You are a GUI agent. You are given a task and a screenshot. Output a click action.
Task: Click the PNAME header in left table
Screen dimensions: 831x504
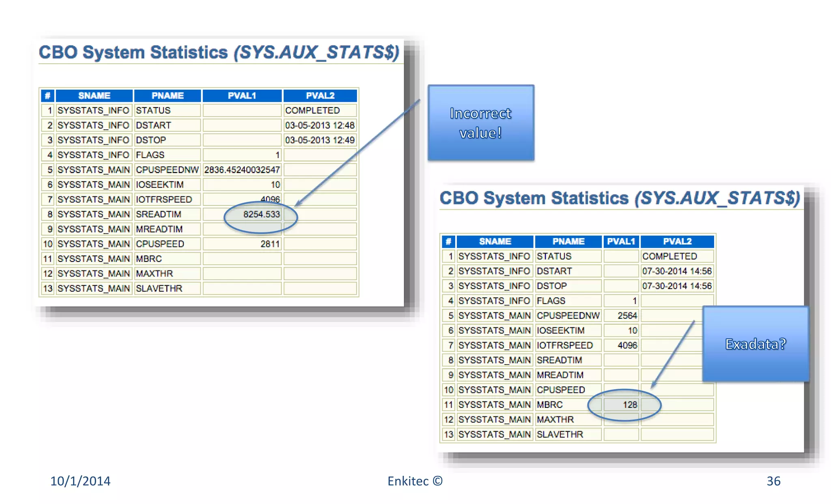tap(168, 96)
